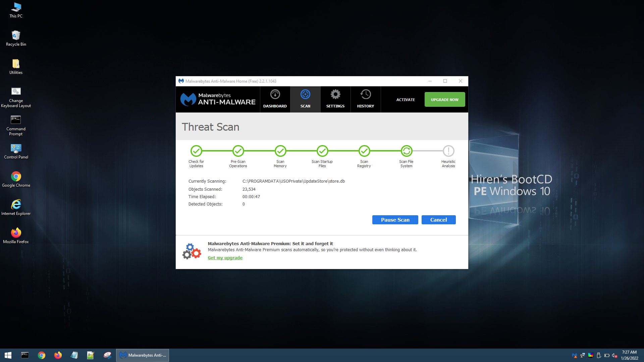Click the Scan Registry step checkmark
Viewport: 644px width, 362px height.
(364, 151)
